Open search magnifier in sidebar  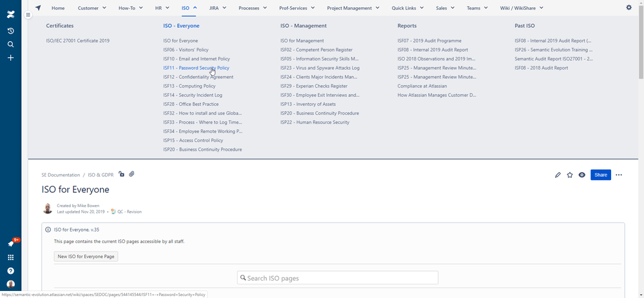[11, 45]
